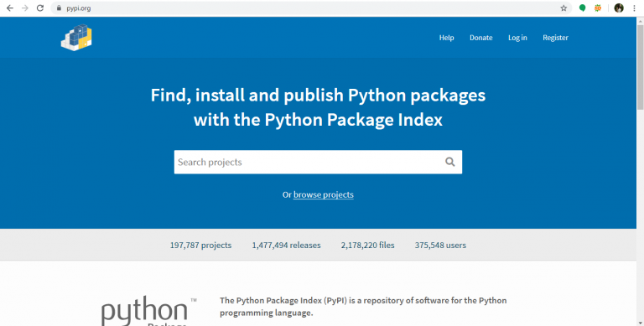Bookmark this page with the star icon
Image resolution: width=644 pixels, height=326 pixels.
[563, 8]
